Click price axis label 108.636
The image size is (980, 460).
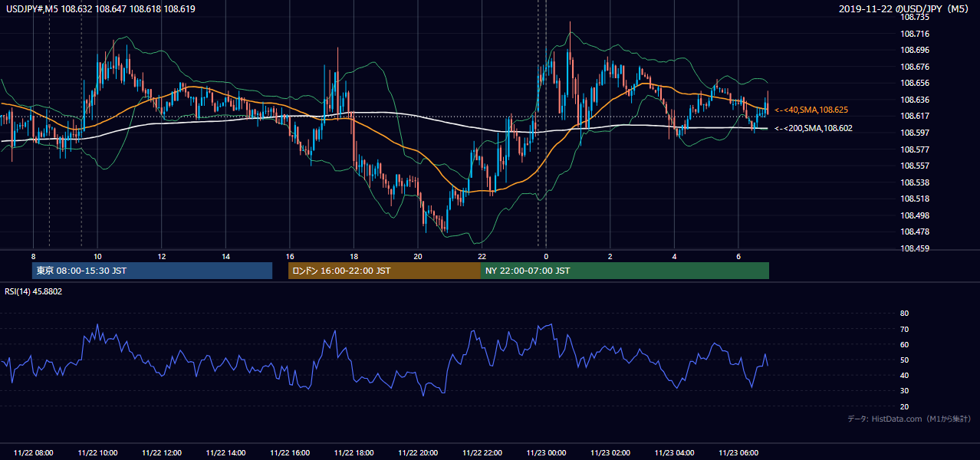pos(914,100)
